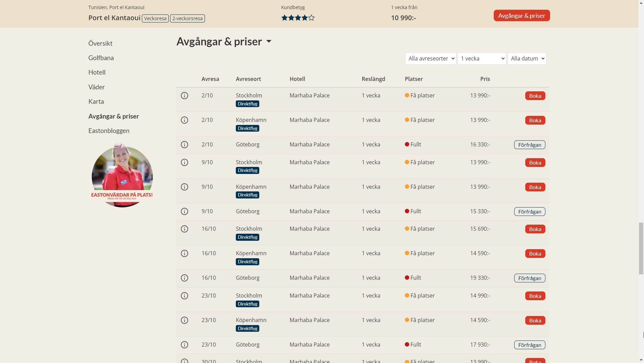Click info icon for 2/10 Stockholm departure

[x=184, y=96]
